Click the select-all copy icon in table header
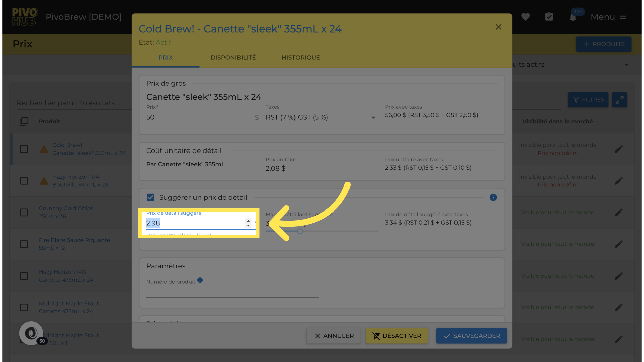 [x=24, y=121]
